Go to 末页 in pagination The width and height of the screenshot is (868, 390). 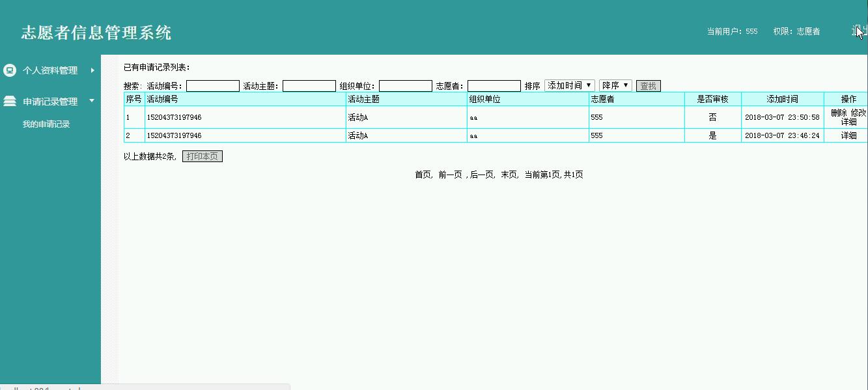point(509,174)
